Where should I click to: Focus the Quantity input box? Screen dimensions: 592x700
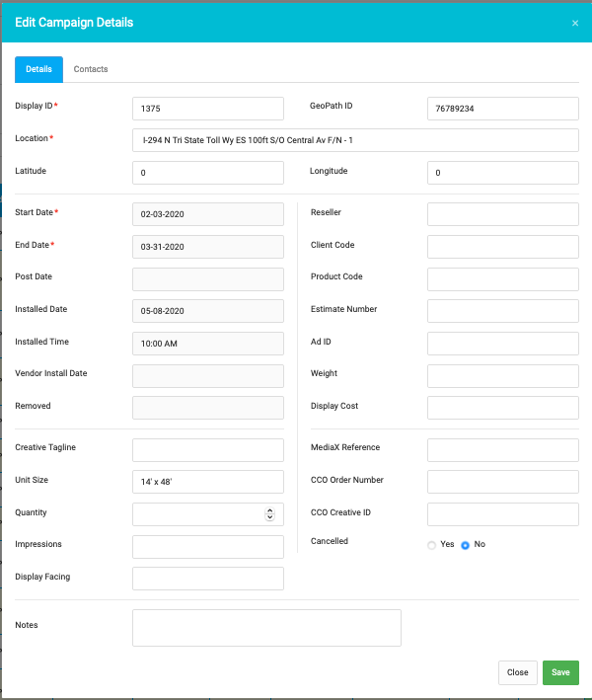(208, 514)
